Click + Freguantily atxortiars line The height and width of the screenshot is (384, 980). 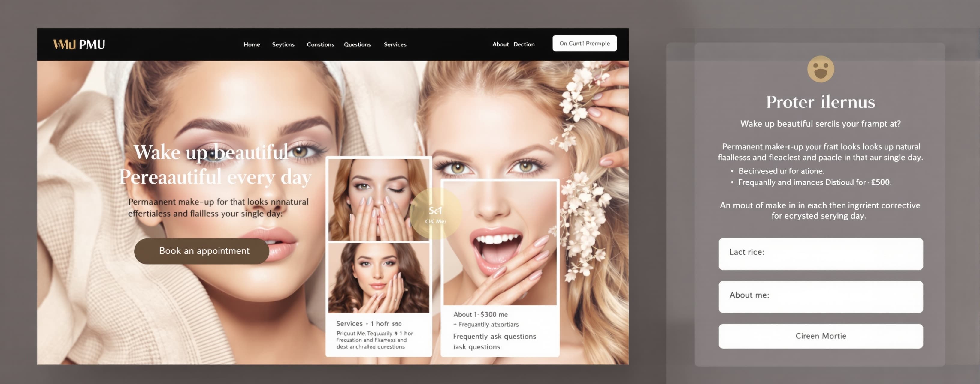point(486,324)
